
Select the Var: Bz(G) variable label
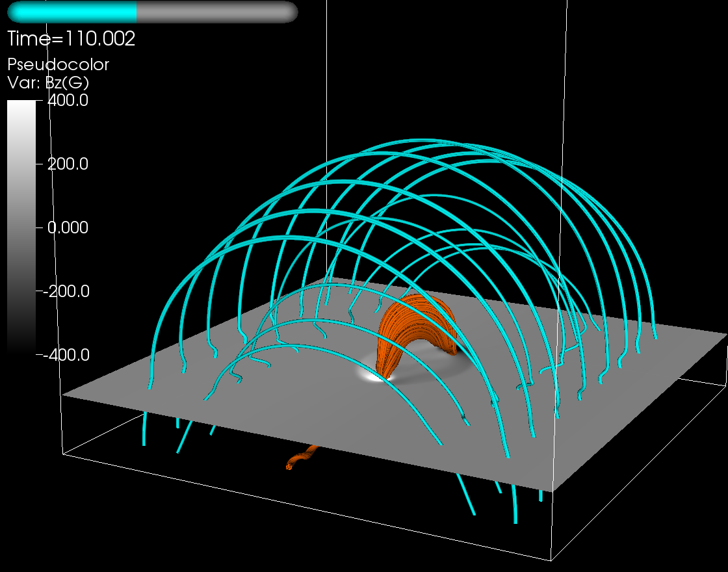[x=47, y=83]
